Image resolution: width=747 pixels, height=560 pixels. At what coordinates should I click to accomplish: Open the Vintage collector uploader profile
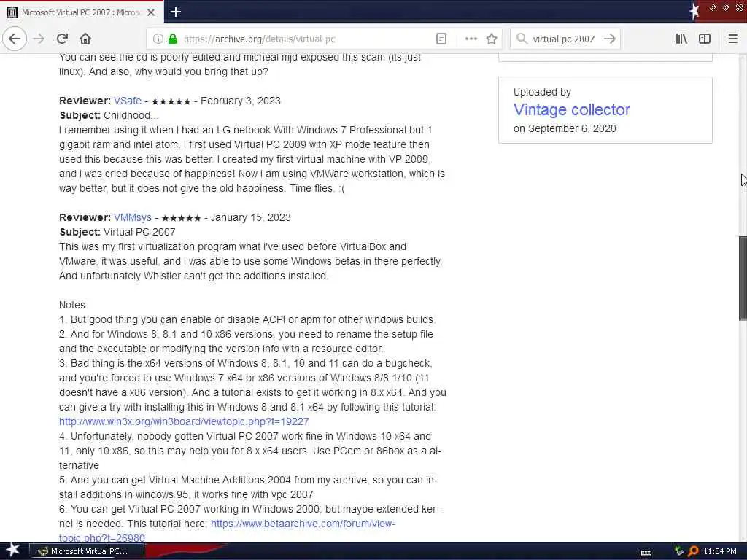pyautogui.click(x=572, y=110)
